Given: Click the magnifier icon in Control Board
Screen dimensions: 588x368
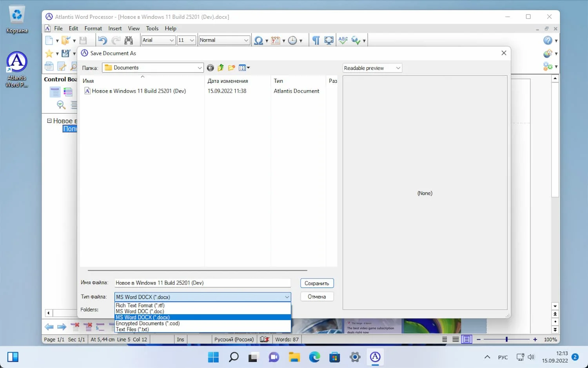Looking at the screenshot, I should tap(61, 105).
